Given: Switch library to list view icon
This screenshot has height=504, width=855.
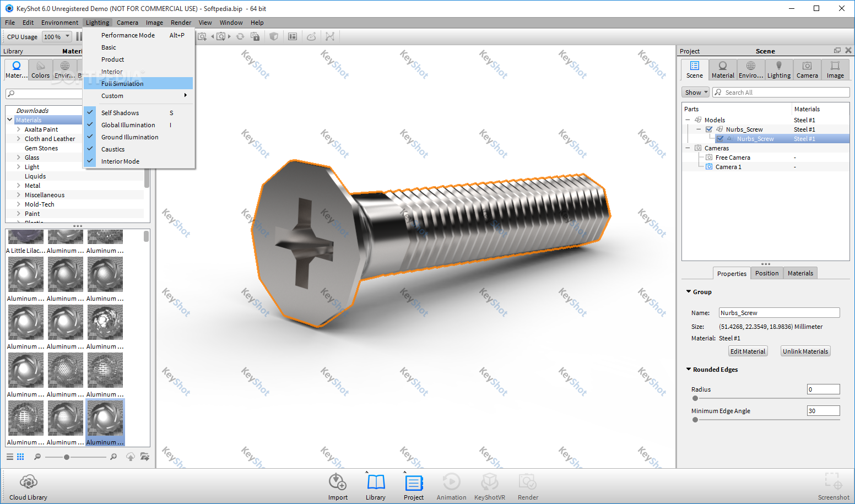Looking at the screenshot, I should 10,457.
